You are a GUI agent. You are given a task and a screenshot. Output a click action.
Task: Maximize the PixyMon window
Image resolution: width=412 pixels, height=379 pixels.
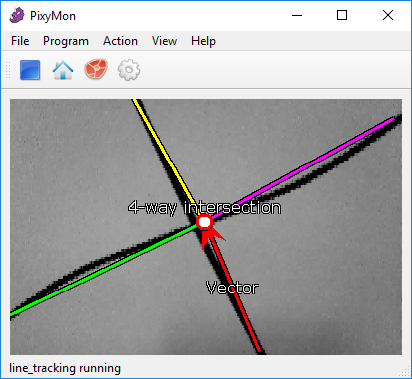pos(342,15)
